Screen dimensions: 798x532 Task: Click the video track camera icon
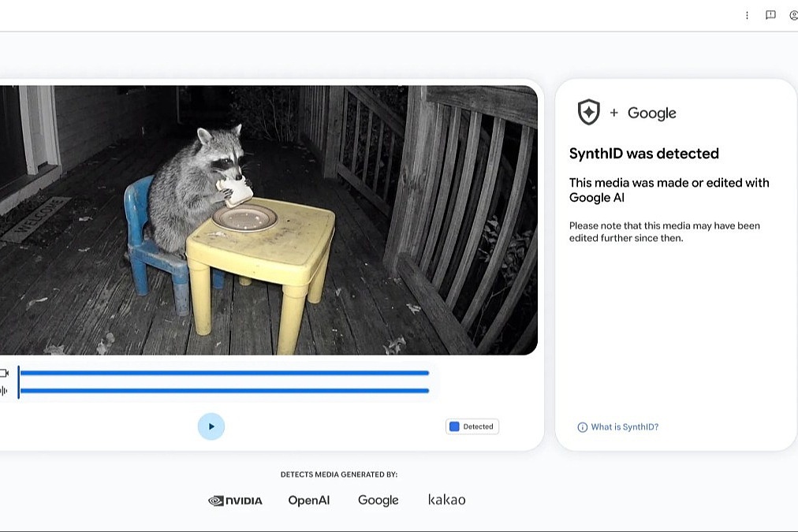tap(4, 374)
